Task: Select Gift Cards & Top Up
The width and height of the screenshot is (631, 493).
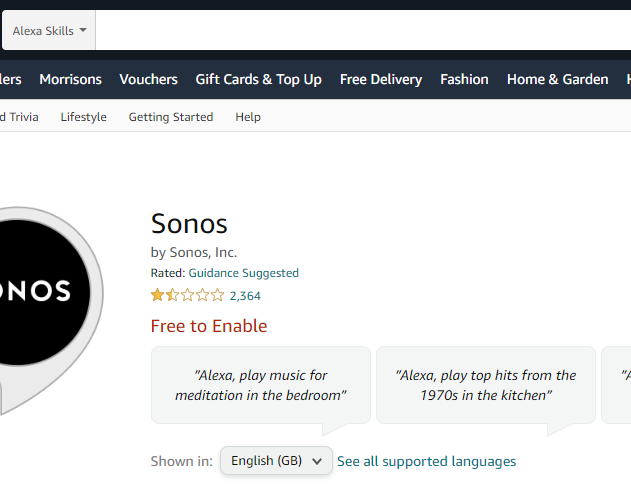Action: [x=258, y=79]
